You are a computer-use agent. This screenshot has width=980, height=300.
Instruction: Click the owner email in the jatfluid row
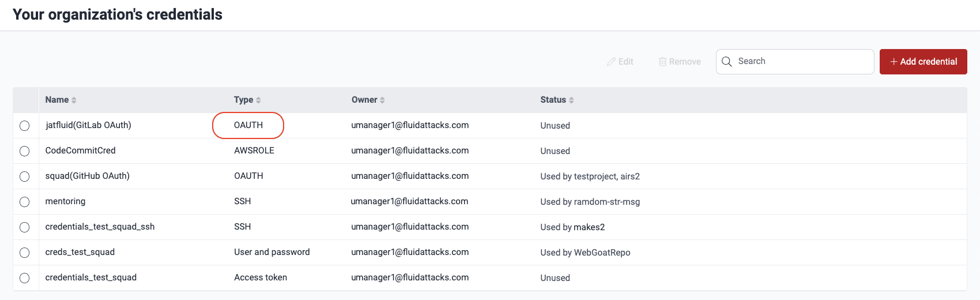[410, 125]
